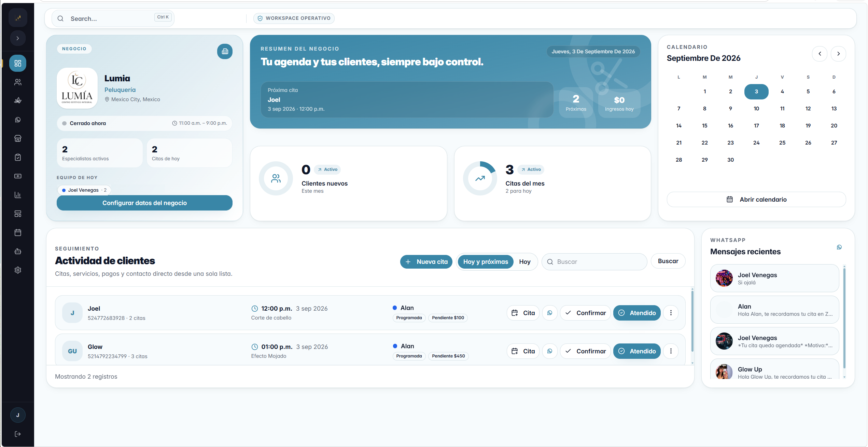Open the calendar sidebar icon
Image resolution: width=868 pixels, height=447 pixels.
pos(18,232)
